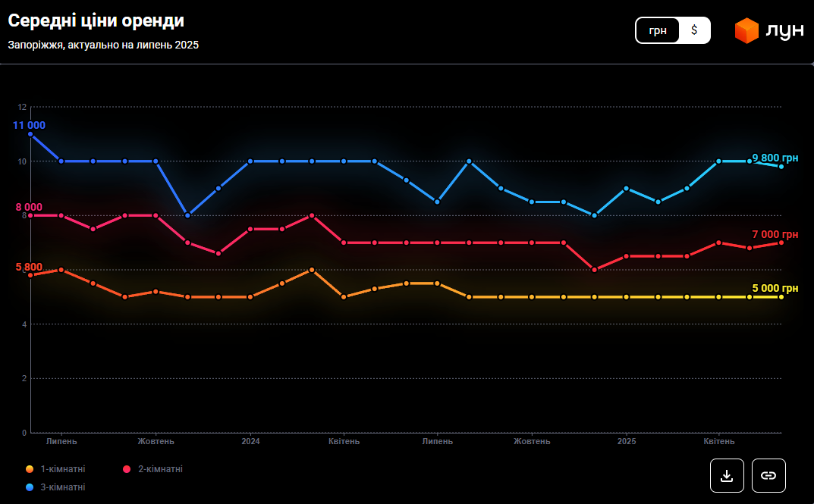Screen dimensions: 814x504
Task: Click the orange ЛУН cube logo
Action: pyautogui.click(x=746, y=30)
